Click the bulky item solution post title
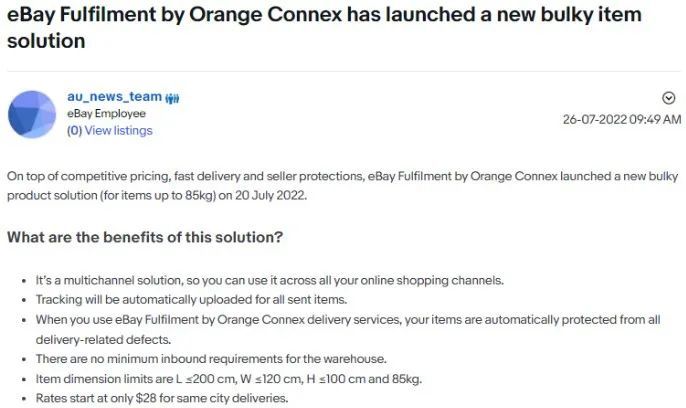This screenshot has width=686, height=408. pos(324,28)
